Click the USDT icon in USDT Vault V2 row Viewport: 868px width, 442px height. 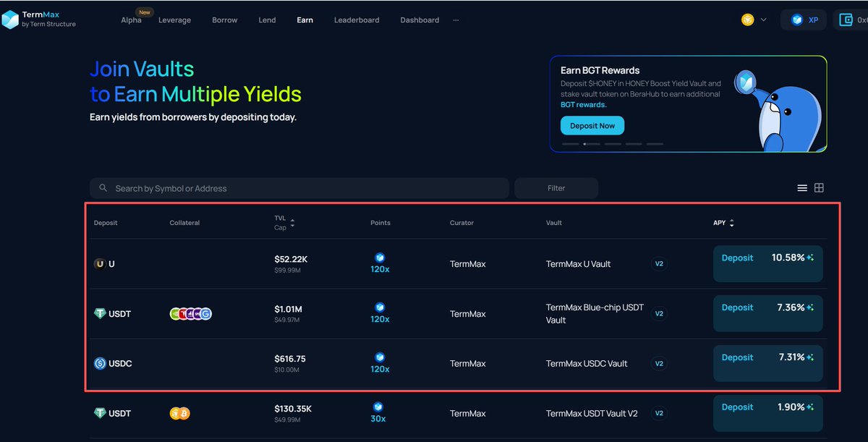[x=100, y=413]
